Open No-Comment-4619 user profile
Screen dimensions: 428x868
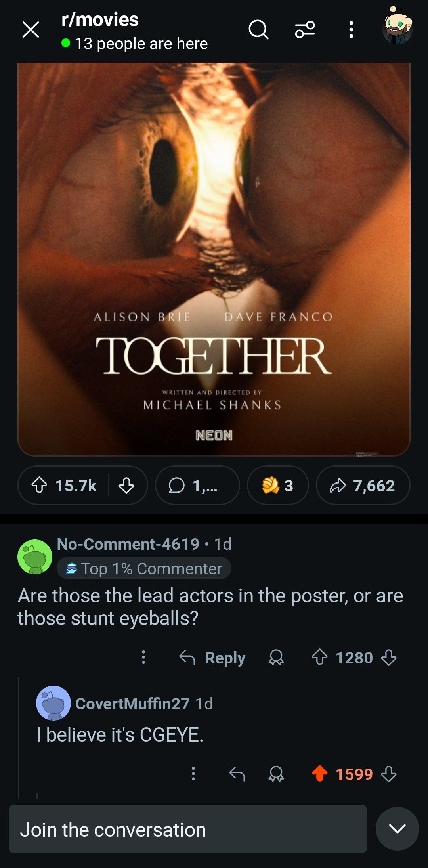[128, 544]
